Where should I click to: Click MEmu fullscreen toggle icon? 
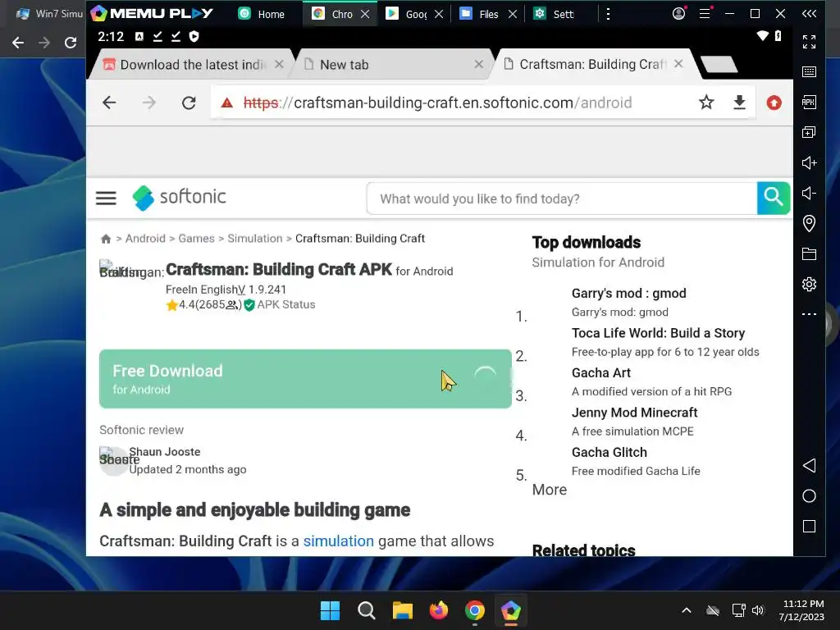[x=809, y=41]
